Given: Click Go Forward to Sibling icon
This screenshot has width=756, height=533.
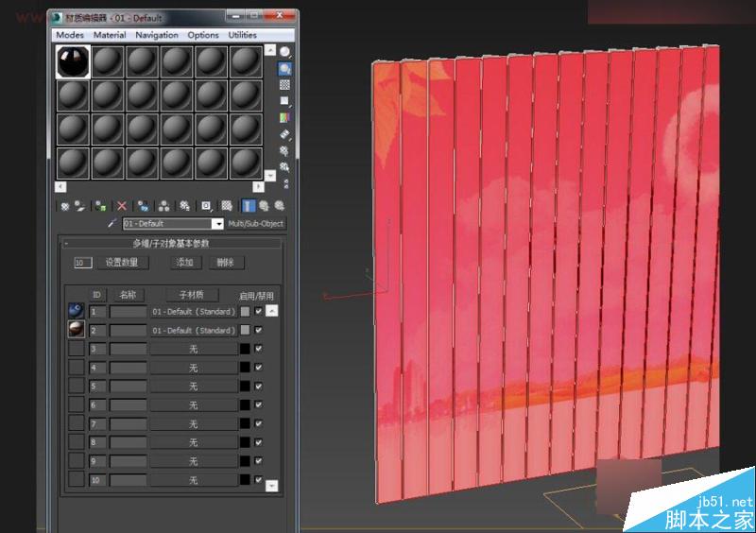Looking at the screenshot, I should click(x=279, y=206).
